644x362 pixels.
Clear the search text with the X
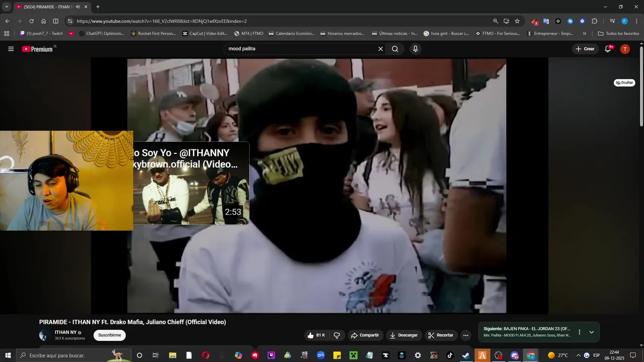[x=380, y=49]
